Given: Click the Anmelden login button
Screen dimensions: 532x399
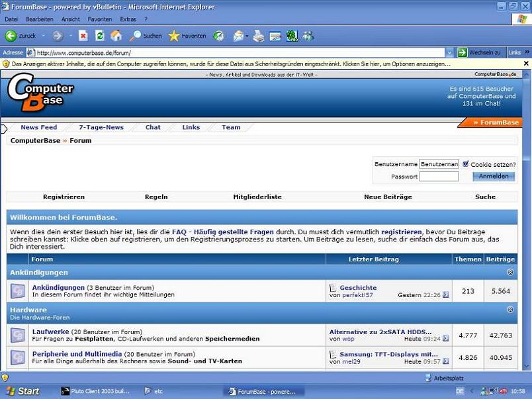Looking at the screenshot, I should click(x=494, y=176).
